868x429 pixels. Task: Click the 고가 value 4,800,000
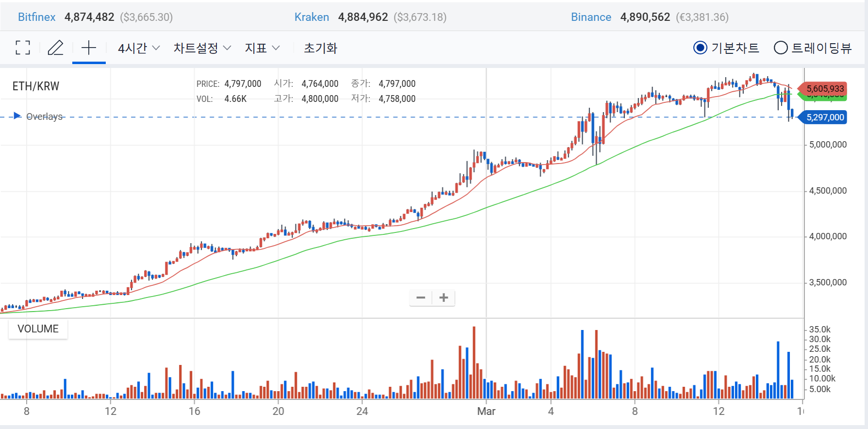pyautogui.click(x=320, y=99)
